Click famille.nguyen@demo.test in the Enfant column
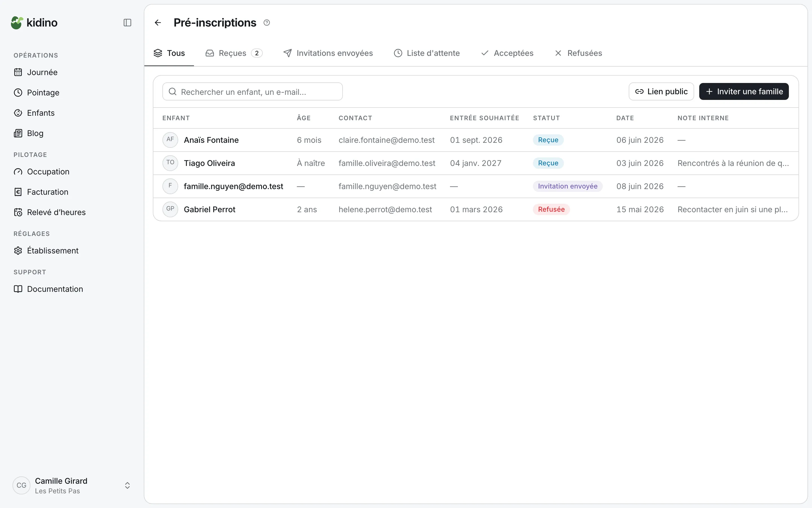Screen dimensions: 812x508 [233, 187]
